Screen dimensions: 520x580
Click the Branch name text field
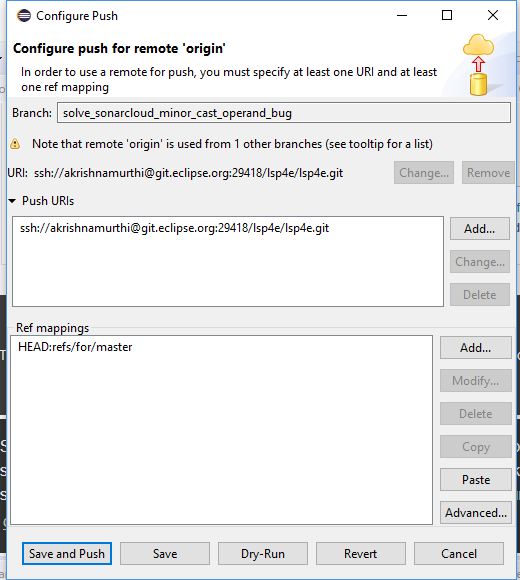coord(284,113)
